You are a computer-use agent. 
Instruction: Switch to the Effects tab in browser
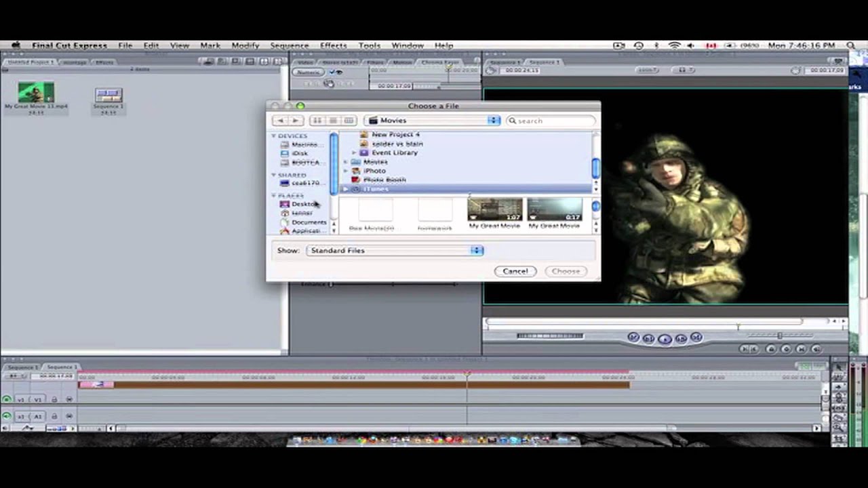104,62
